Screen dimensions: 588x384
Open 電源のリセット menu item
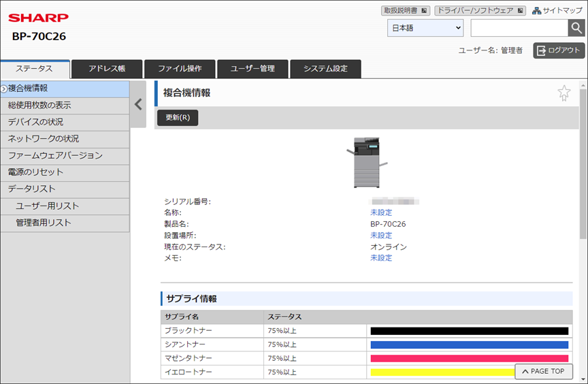[x=65, y=172]
